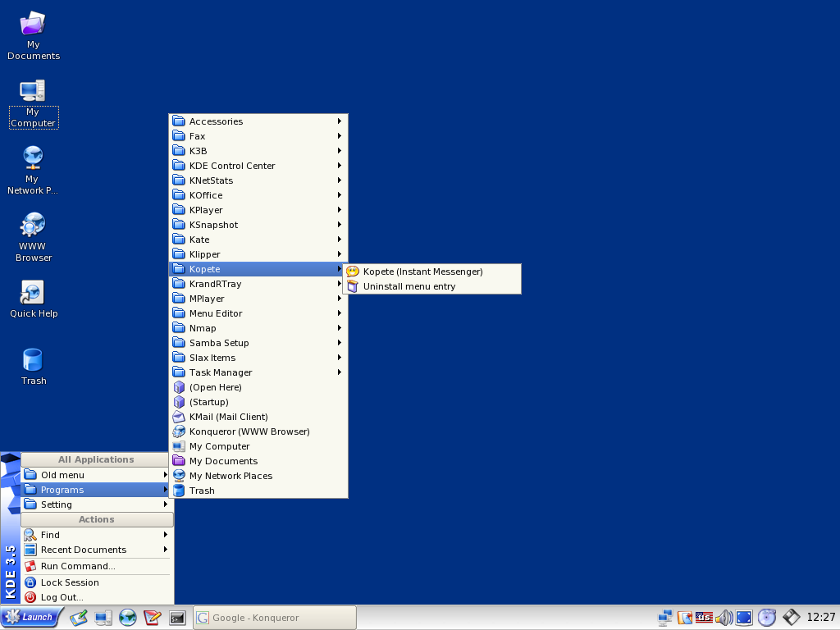Screen dimensions: 840x630
Task: Click the Launch start button
Action: point(31,617)
